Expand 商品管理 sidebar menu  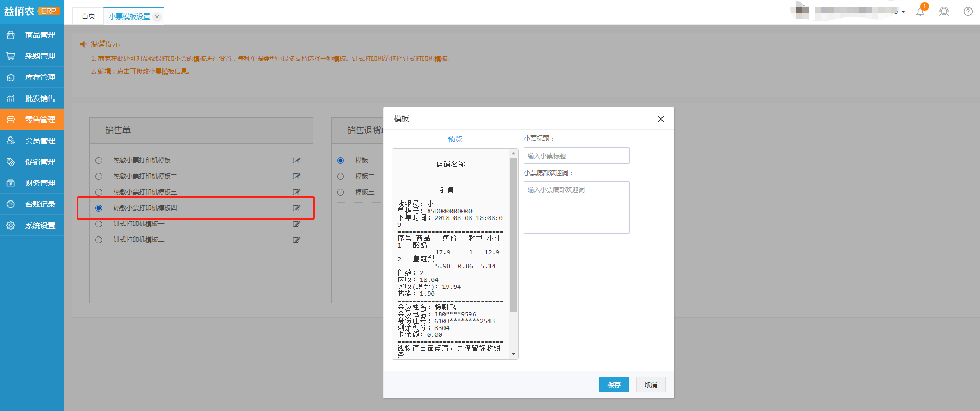click(x=32, y=35)
